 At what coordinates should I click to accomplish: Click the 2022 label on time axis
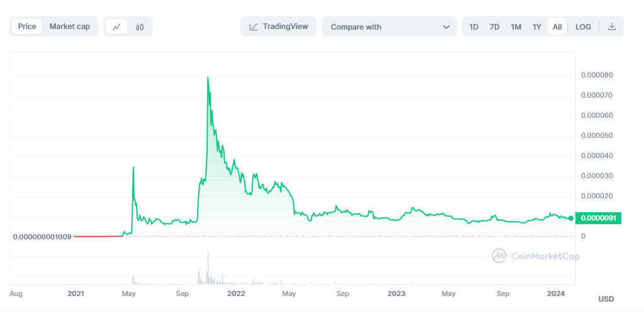click(x=236, y=293)
